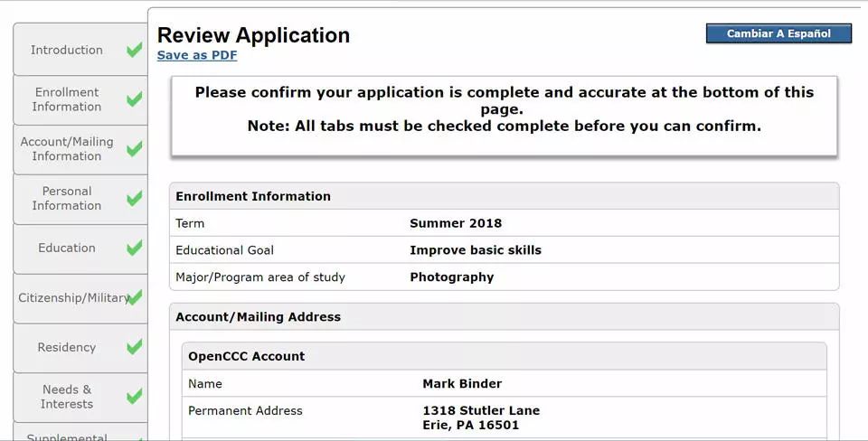868x441 pixels.
Task: Switch to the Enrollment Information tab
Action: (80, 99)
